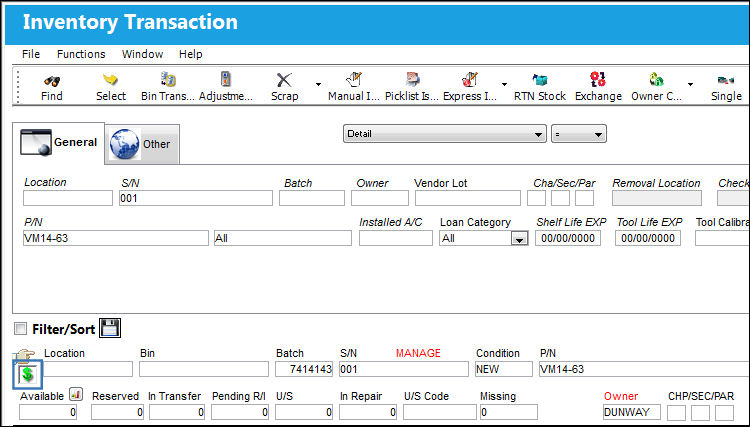Click the U/S Code field
Image resolution: width=750 pixels, height=427 pixels.
(440, 412)
